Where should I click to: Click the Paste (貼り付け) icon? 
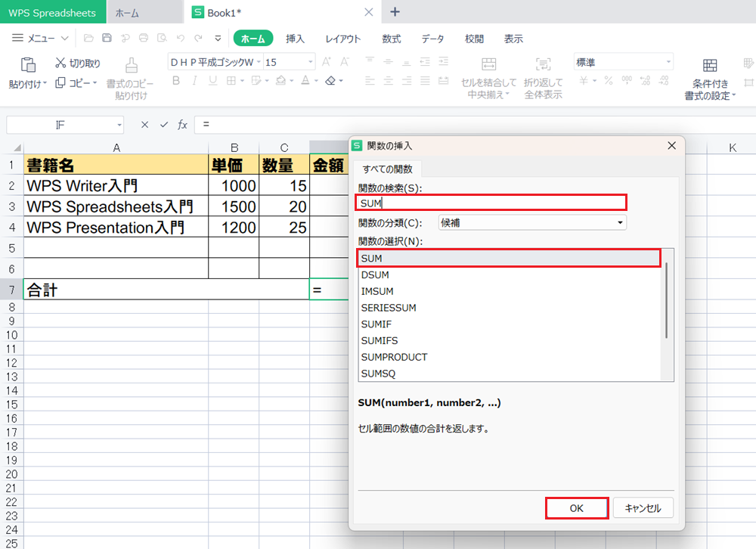(x=27, y=64)
